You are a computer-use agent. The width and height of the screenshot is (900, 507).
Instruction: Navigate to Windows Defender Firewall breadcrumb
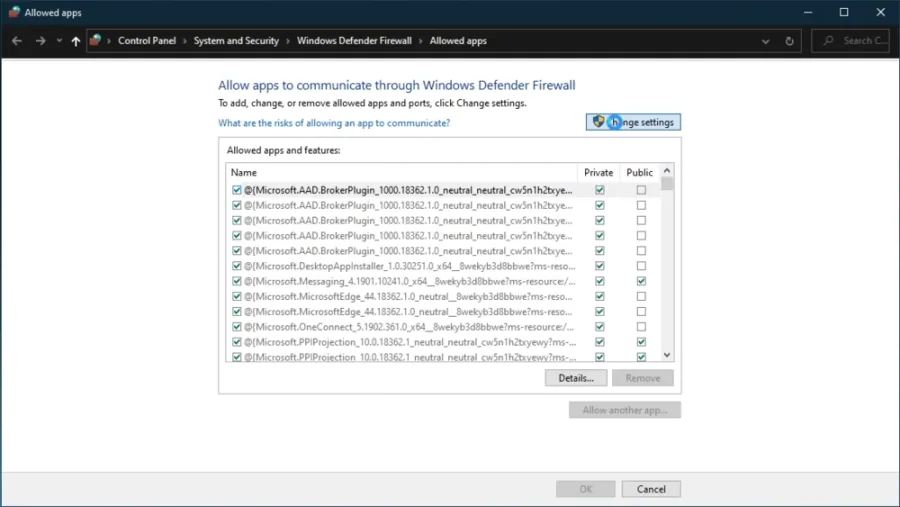(354, 41)
